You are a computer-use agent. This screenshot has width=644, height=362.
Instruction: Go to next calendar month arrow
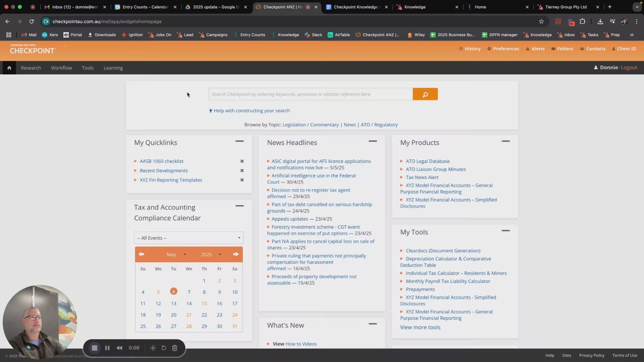(235, 254)
